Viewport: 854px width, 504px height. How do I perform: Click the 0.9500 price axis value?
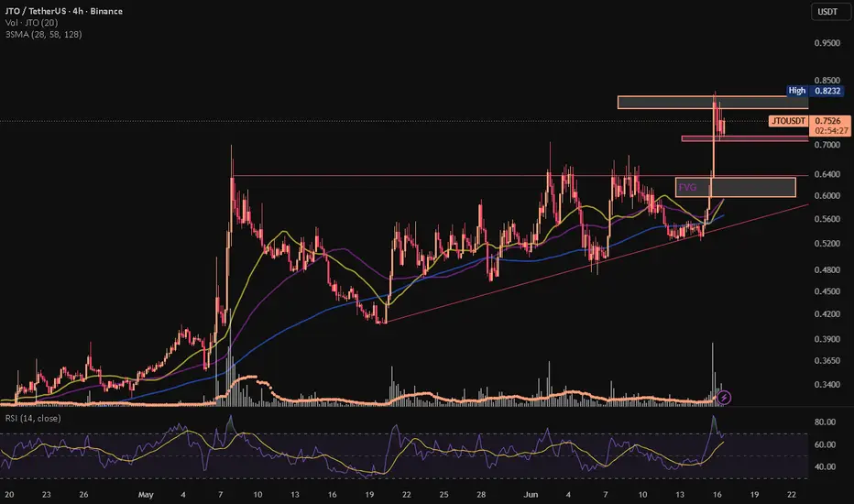point(827,43)
